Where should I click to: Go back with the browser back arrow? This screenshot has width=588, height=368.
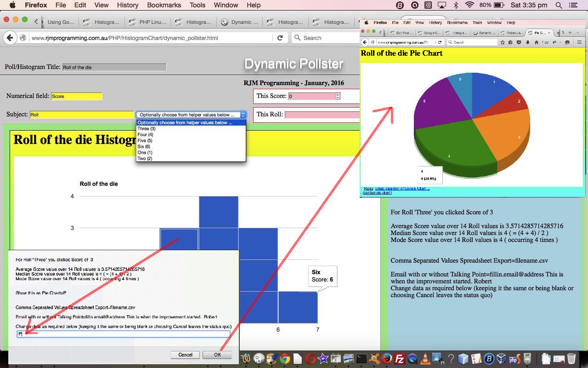click(10, 38)
